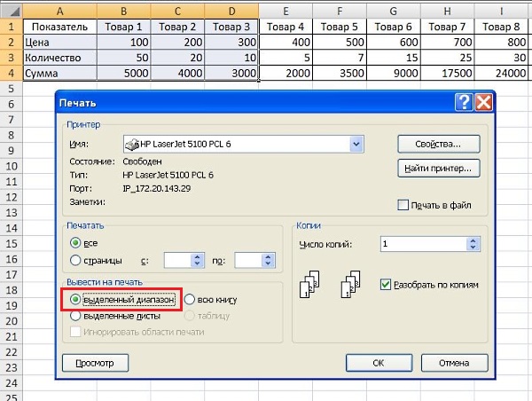
Task: Click the printer icon beside HP LaserJet name
Action: pos(131,144)
